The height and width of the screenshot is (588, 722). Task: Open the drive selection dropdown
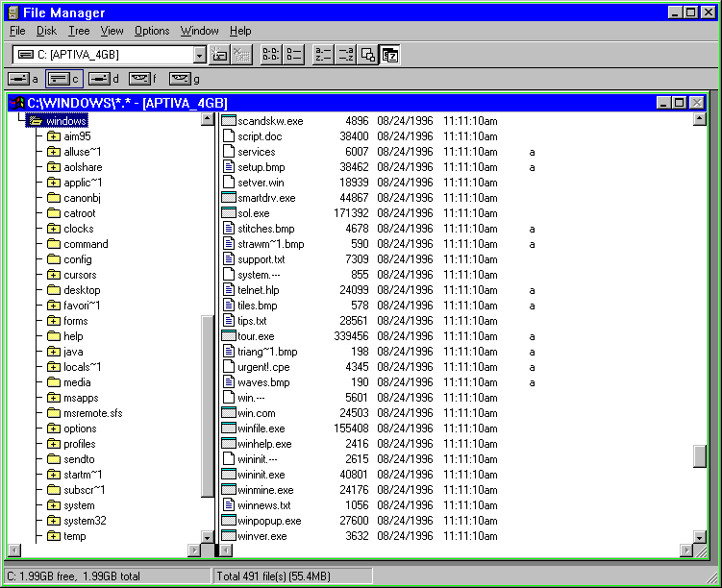[x=197, y=56]
